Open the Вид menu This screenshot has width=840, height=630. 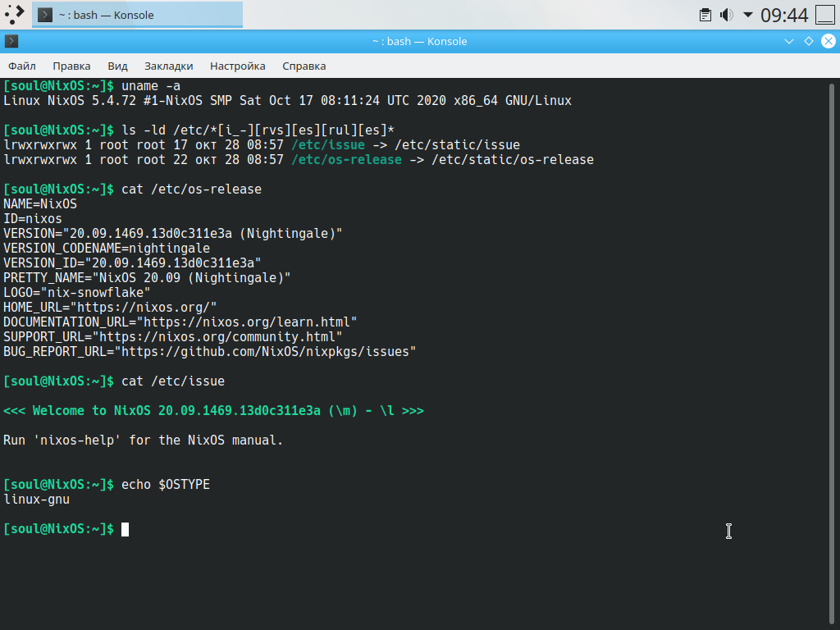pos(117,66)
